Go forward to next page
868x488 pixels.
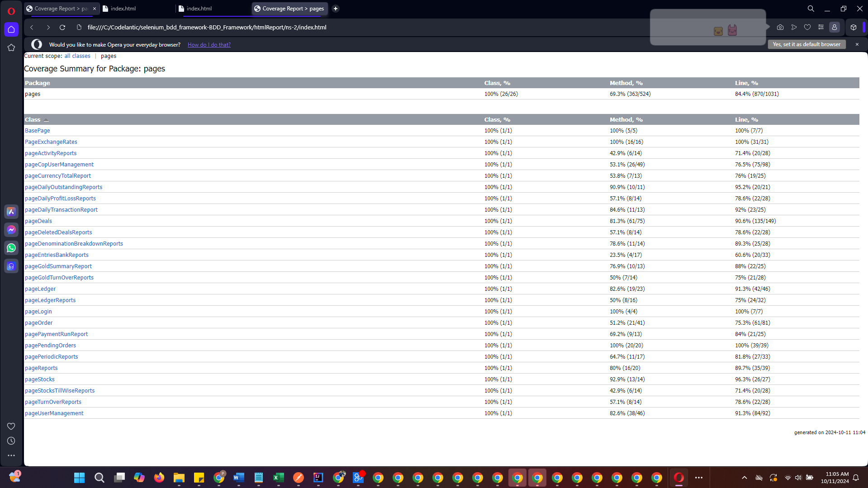(x=48, y=27)
